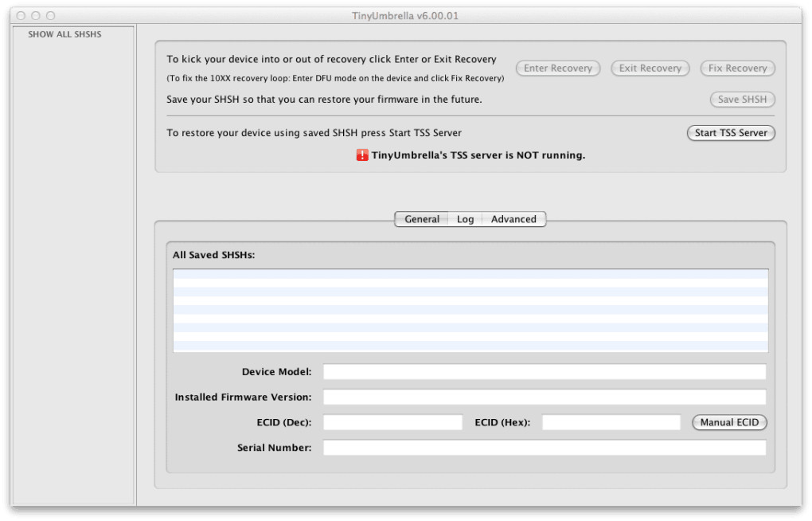
Task: Focus the ECID (Hex) field
Action: pyautogui.click(x=611, y=422)
